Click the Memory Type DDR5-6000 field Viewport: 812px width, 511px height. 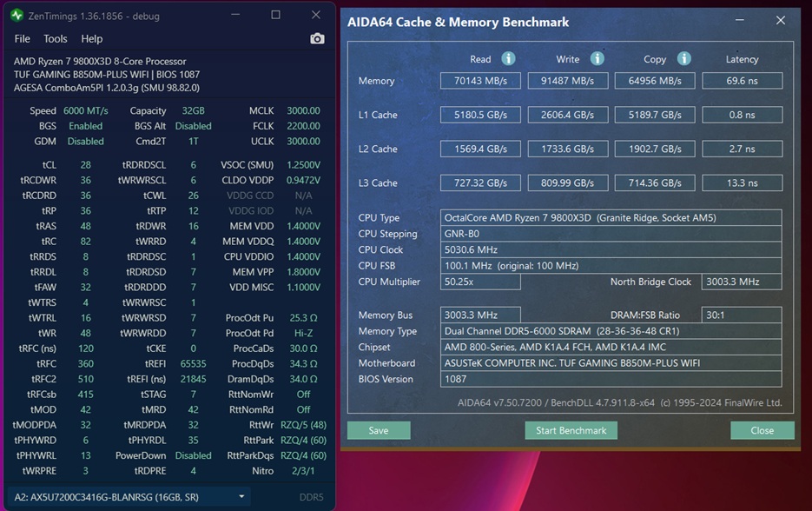coord(611,331)
